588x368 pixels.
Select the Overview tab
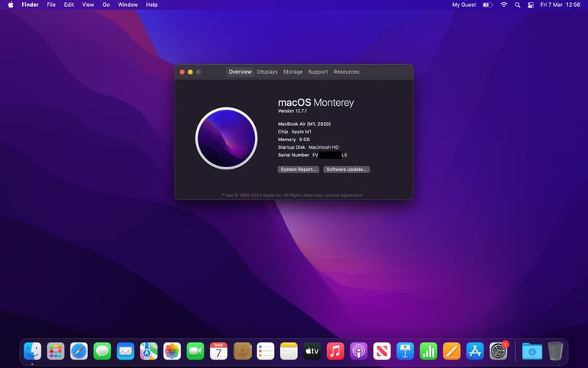(240, 72)
